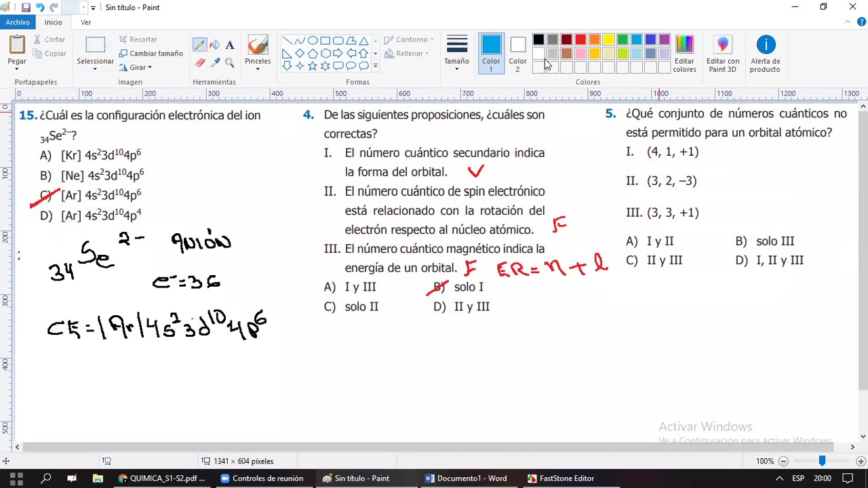Click the Pegar clipboard icon

pyautogui.click(x=17, y=45)
